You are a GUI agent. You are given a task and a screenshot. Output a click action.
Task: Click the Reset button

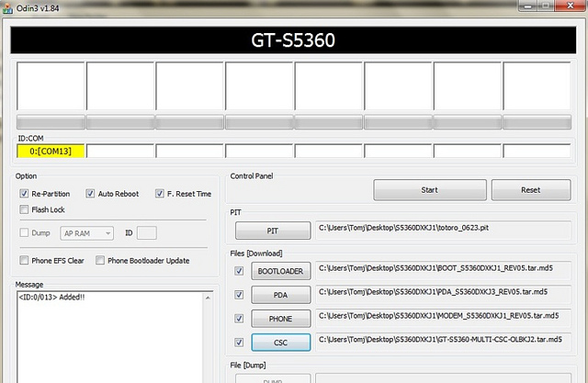[531, 190]
